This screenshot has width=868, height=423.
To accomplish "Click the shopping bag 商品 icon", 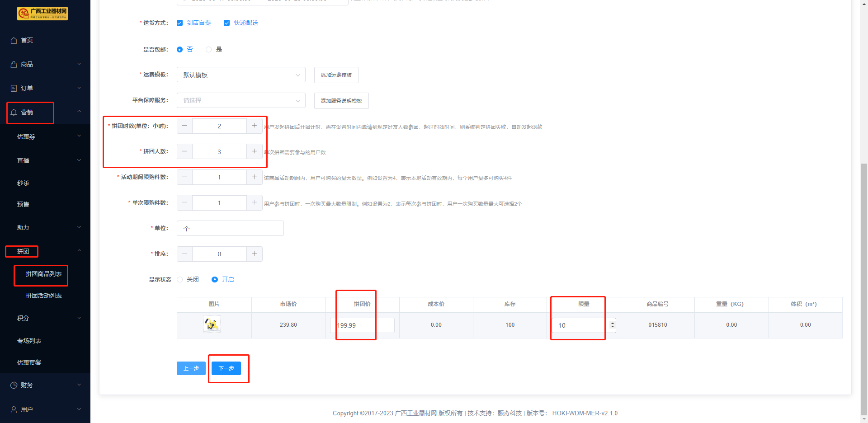I will 14,65.
